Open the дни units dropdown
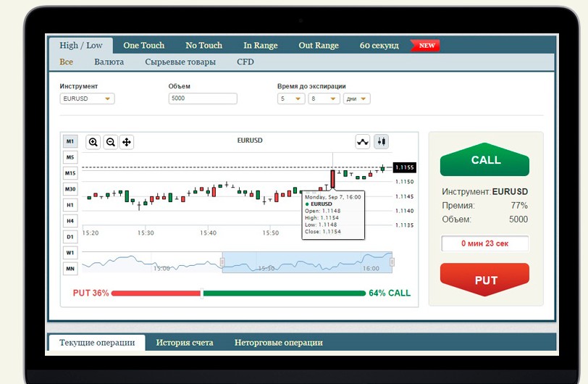The height and width of the screenshot is (384, 588). pos(356,99)
